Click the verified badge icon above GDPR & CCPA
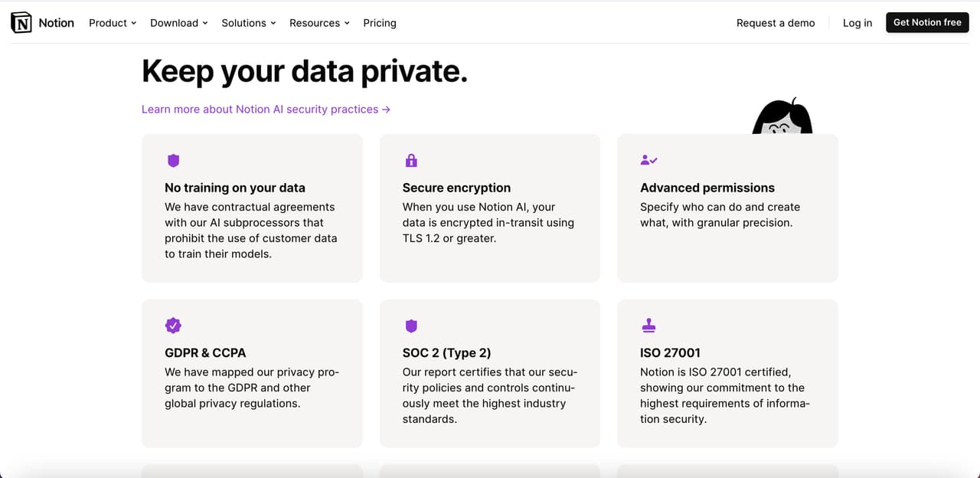The height and width of the screenshot is (478, 980). [x=173, y=326]
